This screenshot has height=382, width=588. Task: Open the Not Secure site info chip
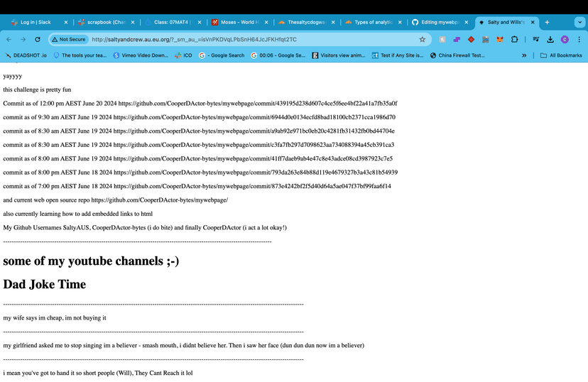tap(69, 39)
